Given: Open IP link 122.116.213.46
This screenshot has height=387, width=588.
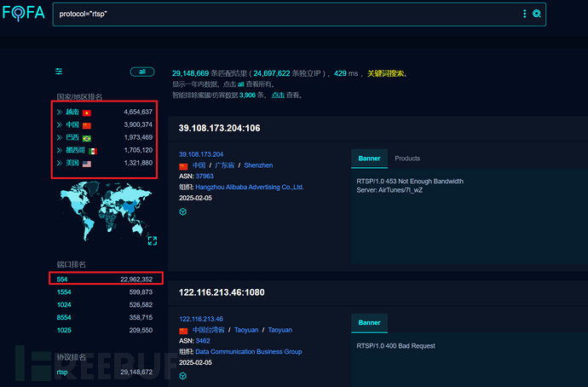Looking at the screenshot, I should click(201, 319).
